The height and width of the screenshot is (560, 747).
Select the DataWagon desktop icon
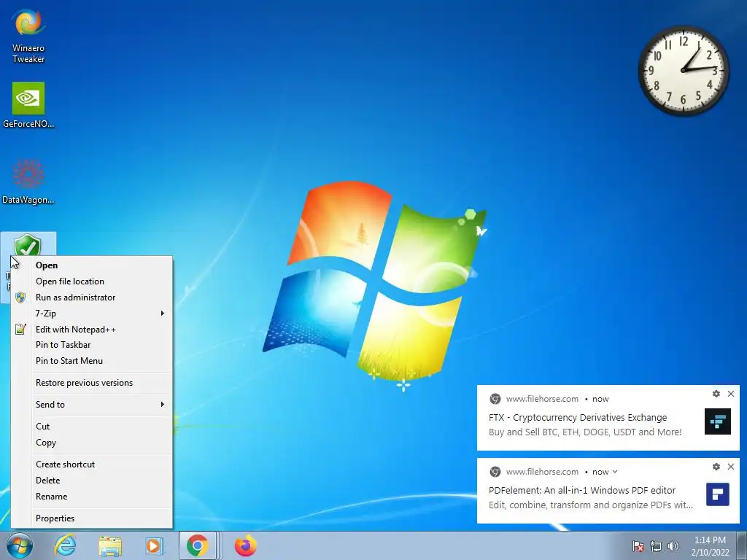(28, 181)
